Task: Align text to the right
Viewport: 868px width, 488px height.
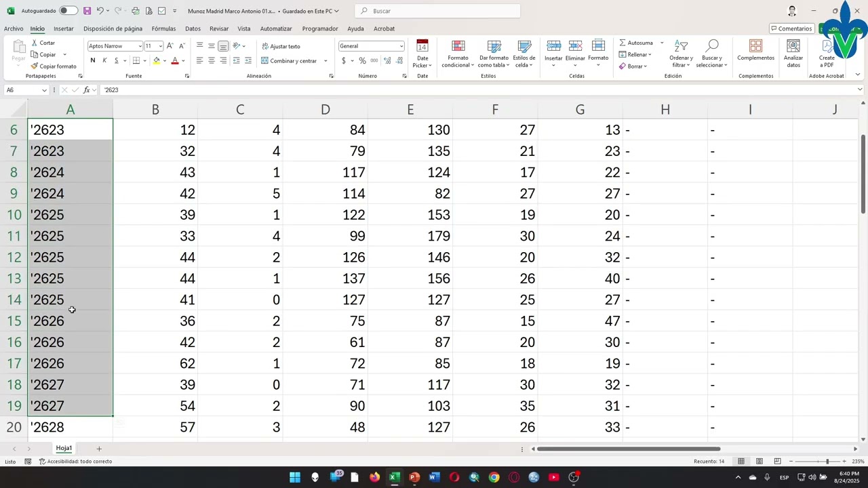Action: coord(223,60)
